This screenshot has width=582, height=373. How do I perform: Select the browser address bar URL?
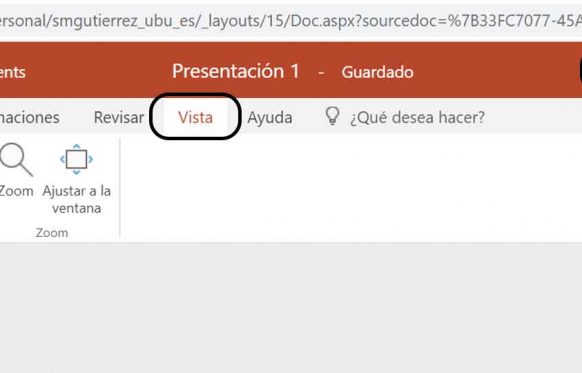[x=291, y=21]
